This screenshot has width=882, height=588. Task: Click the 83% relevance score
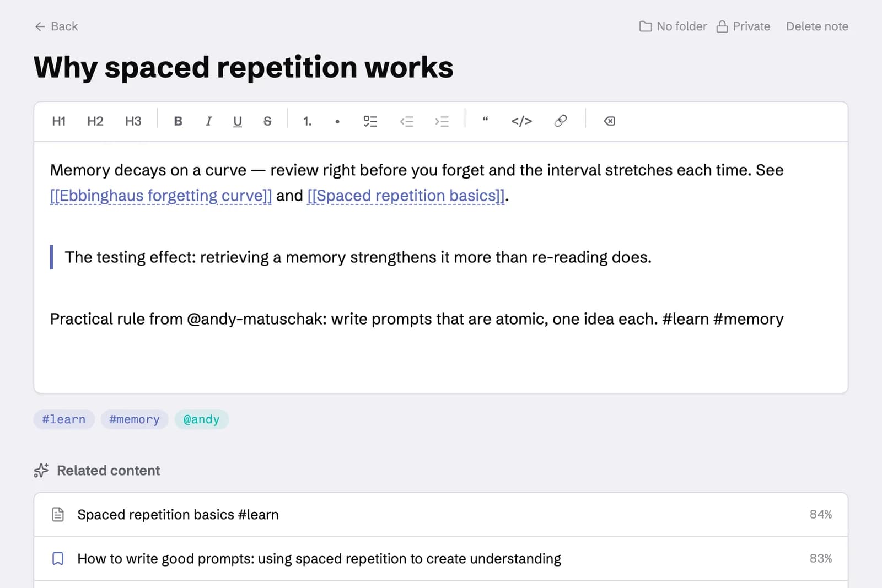(x=821, y=558)
